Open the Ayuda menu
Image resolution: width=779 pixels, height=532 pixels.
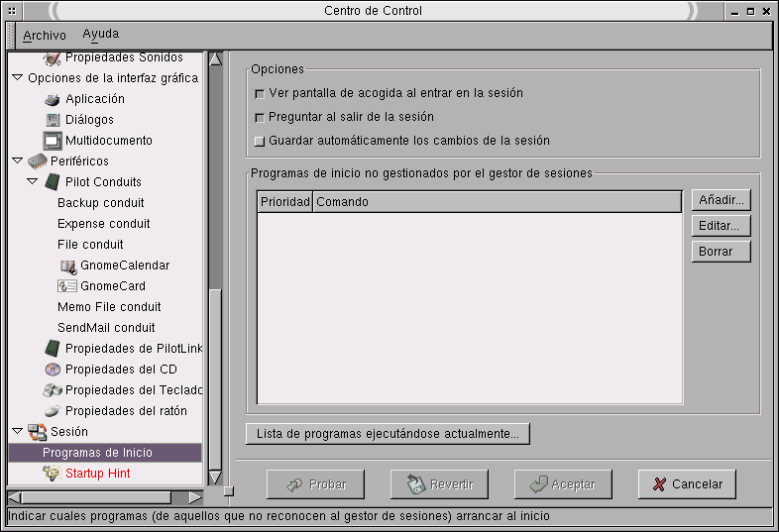coord(101,34)
